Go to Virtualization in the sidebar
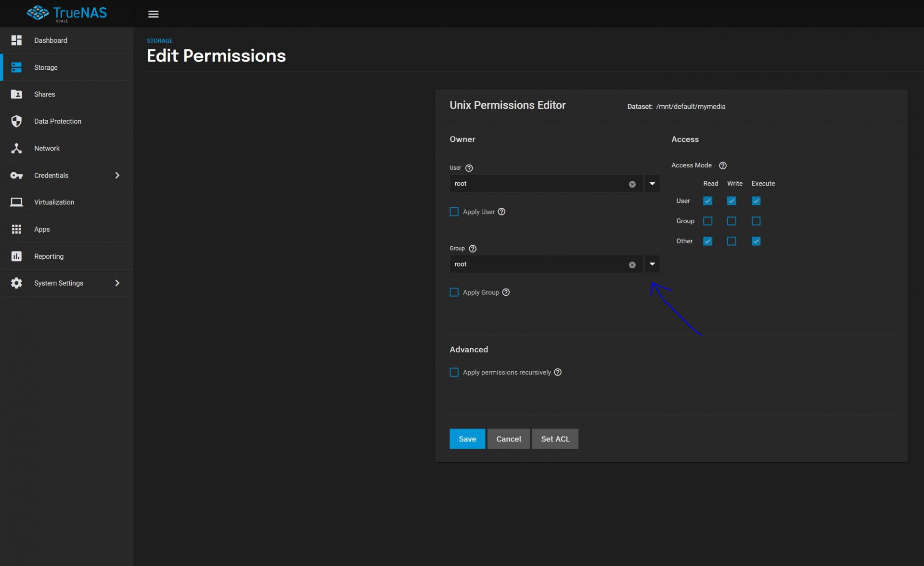Image resolution: width=924 pixels, height=566 pixels. (54, 202)
